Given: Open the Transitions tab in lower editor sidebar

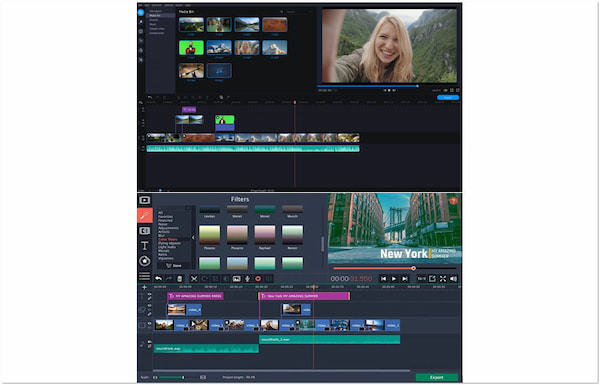Looking at the screenshot, I should (145, 231).
